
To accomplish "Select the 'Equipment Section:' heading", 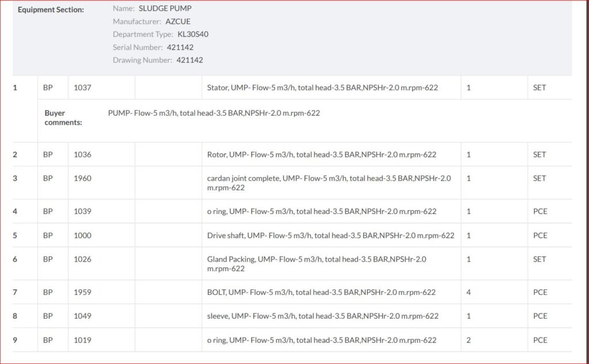I will click(x=51, y=10).
